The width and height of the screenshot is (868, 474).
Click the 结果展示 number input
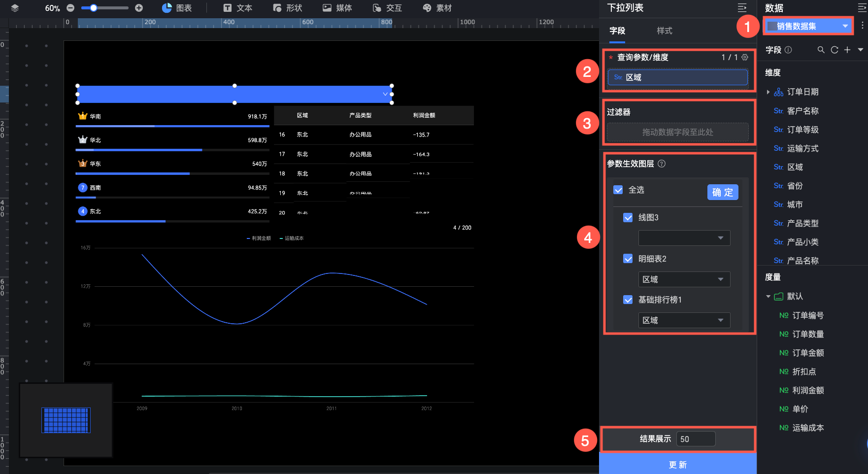click(x=696, y=439)
